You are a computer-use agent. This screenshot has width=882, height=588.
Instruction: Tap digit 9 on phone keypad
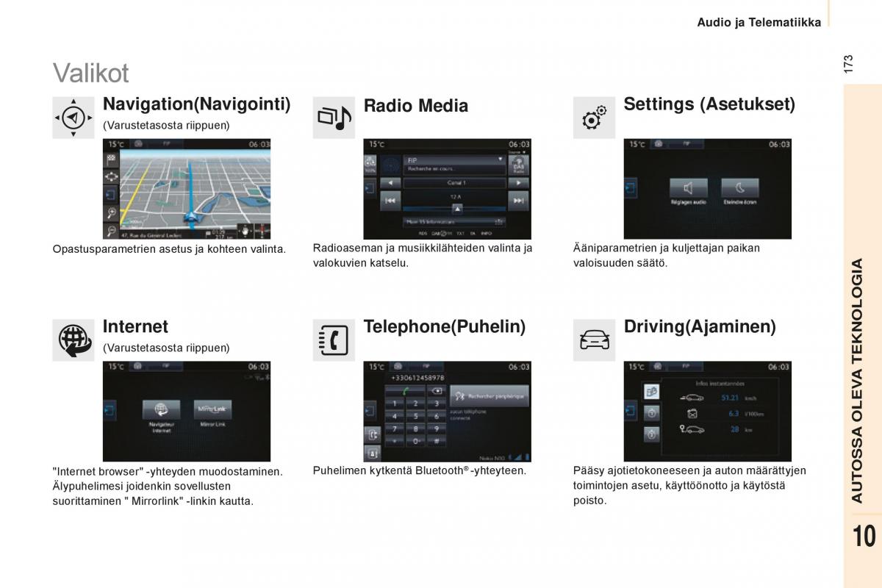pos(437,428)
